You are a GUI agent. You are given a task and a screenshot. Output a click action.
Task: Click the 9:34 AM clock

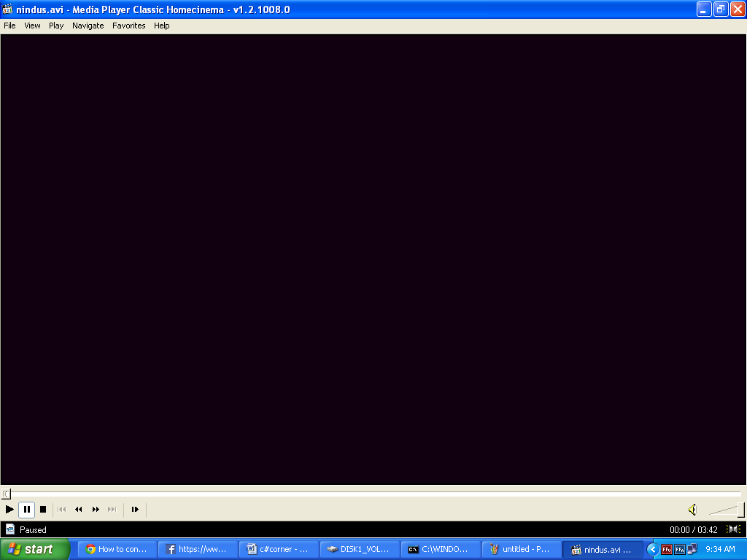(720, 550)
